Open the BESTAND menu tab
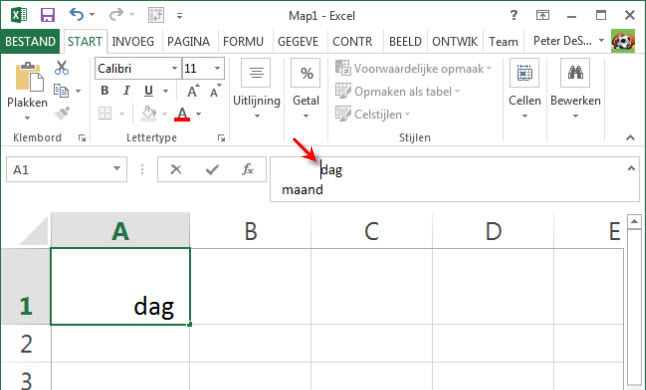Viewport: 646px width, 390px height. [30, 42]
